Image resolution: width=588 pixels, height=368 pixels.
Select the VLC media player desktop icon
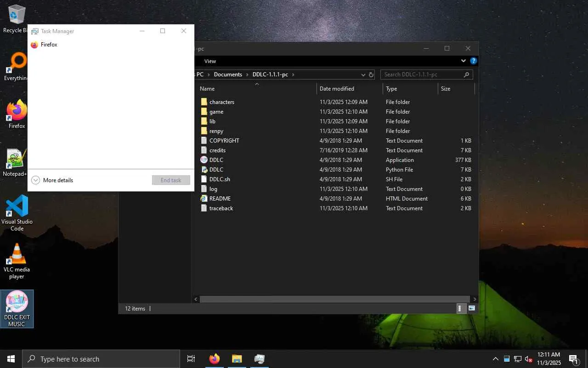pos(17,261)
